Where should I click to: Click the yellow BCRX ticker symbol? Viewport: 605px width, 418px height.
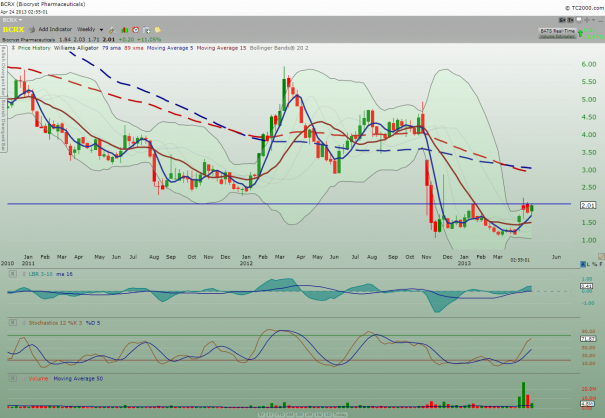point(14,29)
